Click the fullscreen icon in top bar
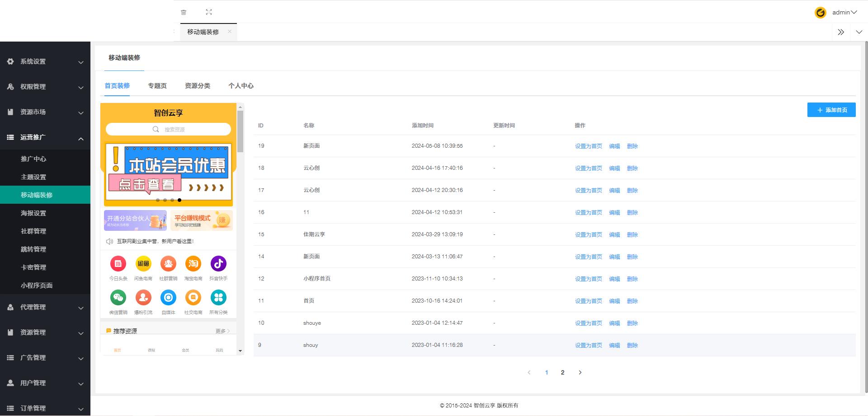This screenshot has width=868, height=416. pyautogui.click(x=209, y=12)
